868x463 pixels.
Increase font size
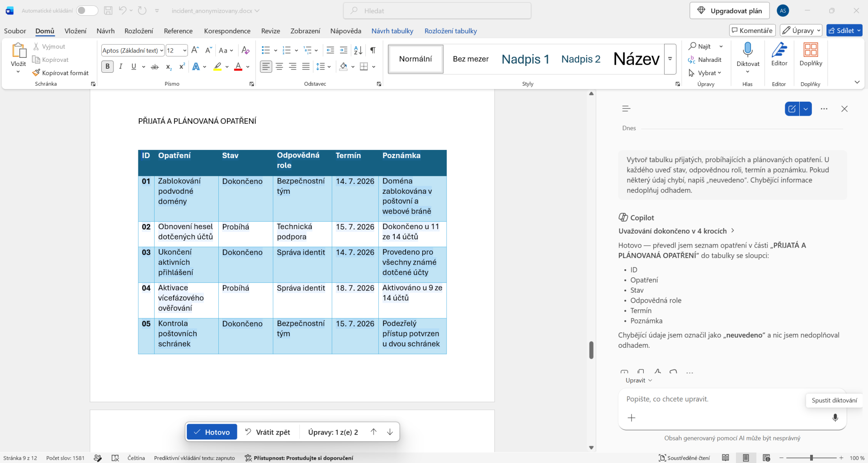(x=195, y=50)
